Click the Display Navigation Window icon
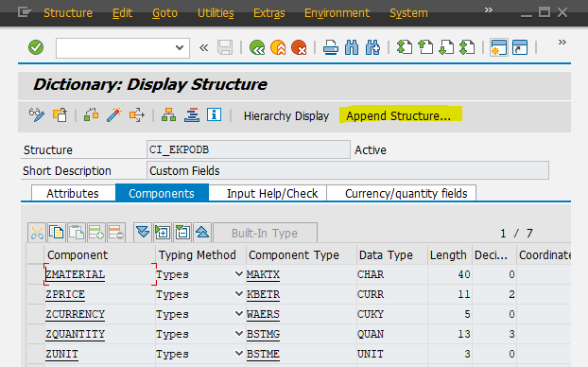The height and width of the screenshot is (367, 588). coord(192,114)
